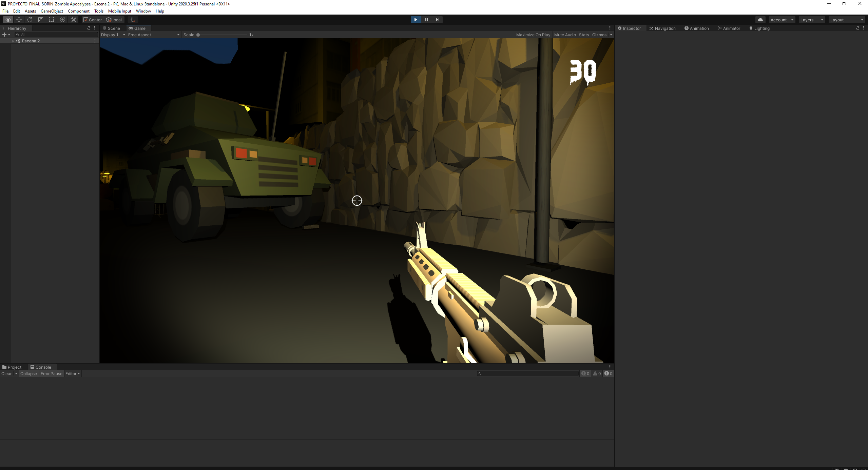Expand Escena 2 in Hierarchy
This screenshot has width=868, height=470.
coord(13,41)
